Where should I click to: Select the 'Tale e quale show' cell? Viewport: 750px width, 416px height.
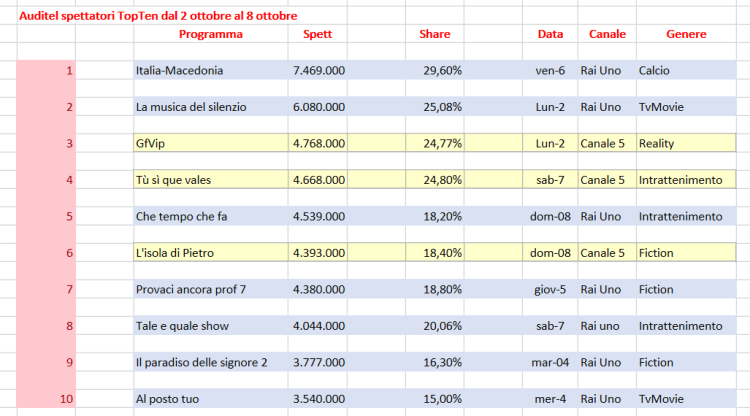coord(182,326)
